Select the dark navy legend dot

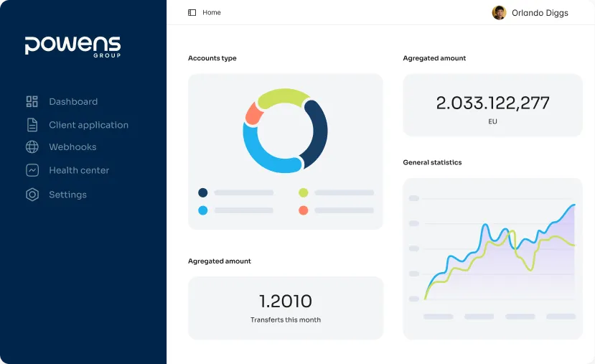click(202, 192)
